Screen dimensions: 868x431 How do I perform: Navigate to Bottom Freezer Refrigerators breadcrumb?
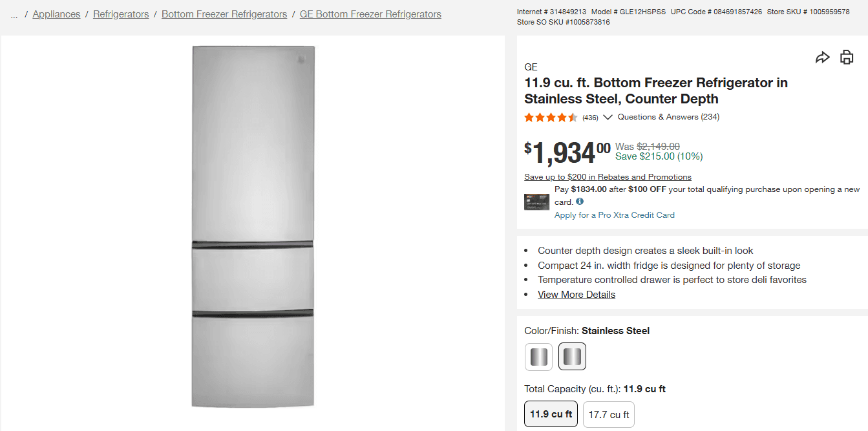pos(224,14)
